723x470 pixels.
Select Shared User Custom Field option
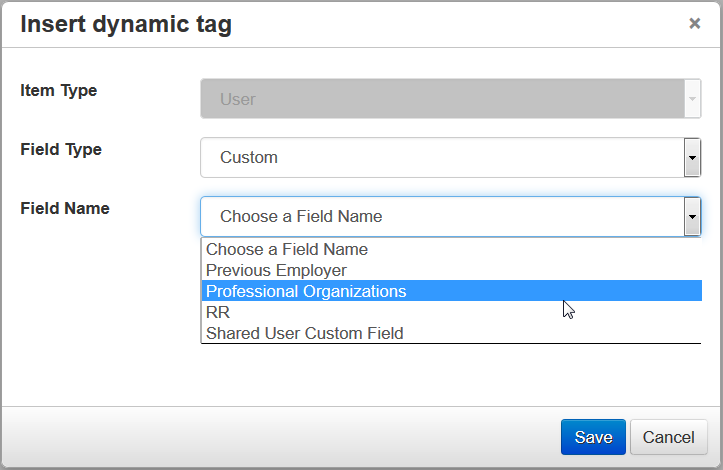click(305, 333)
